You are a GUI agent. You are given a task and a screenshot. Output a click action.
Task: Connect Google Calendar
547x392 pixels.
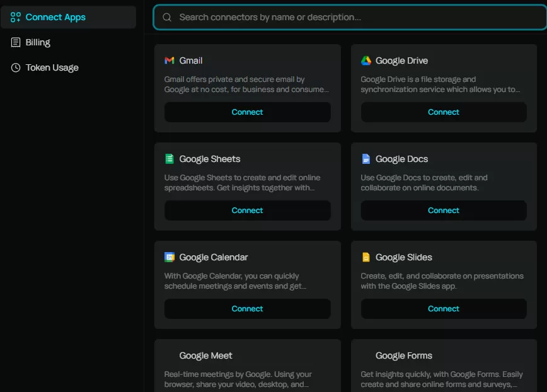click(x=247, y=309)
